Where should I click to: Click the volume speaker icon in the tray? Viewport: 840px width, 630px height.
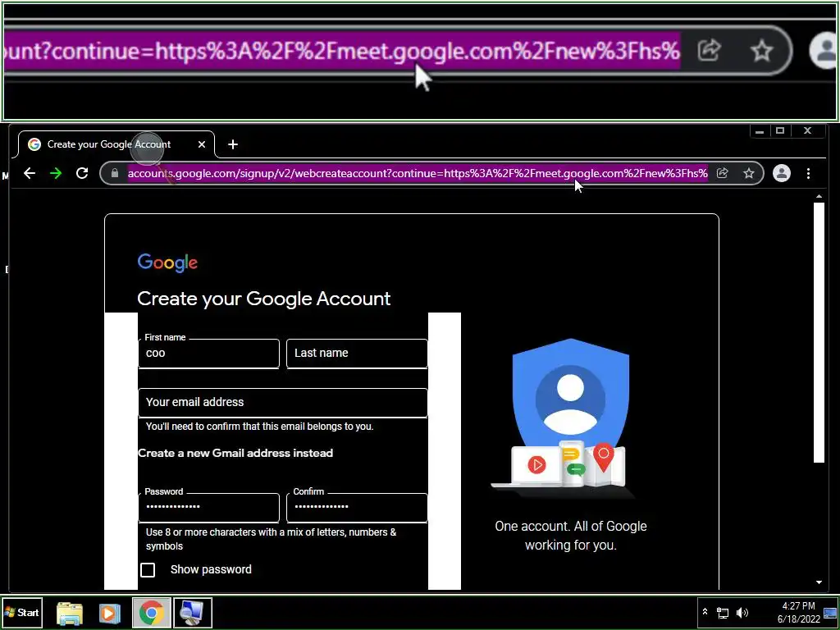click(x=742, y=613)
